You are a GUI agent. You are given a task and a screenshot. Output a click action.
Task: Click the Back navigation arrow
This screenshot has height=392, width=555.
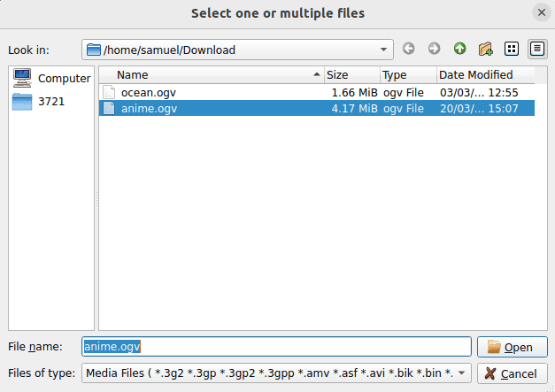click(x=408, y=49)
